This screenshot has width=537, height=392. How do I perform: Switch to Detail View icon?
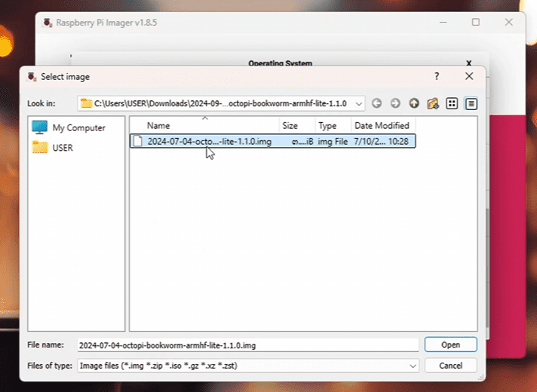(x=471, y=103)
